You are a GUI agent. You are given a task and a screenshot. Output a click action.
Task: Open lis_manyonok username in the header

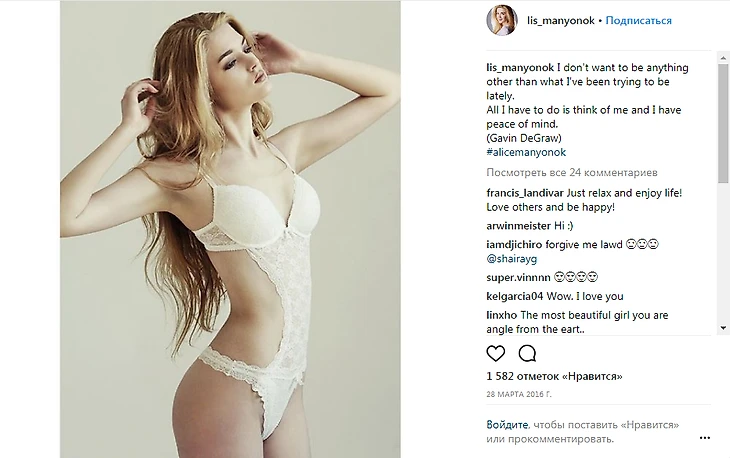point(561,20)
